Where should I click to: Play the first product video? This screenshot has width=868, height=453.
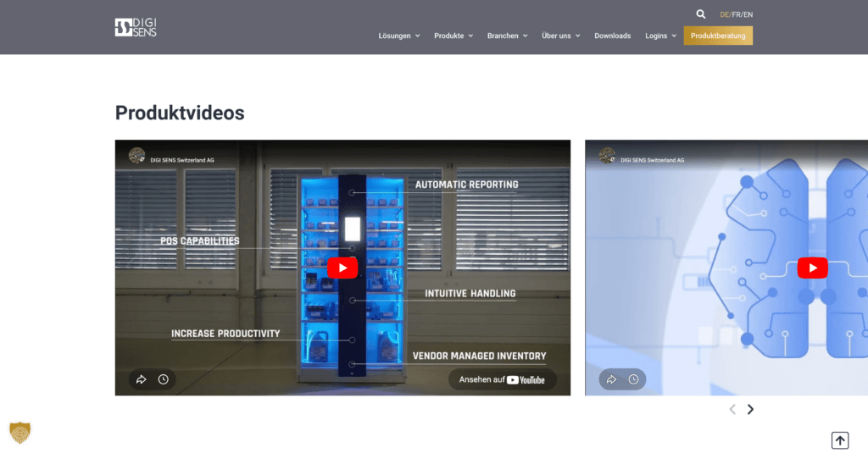[342, 268]
